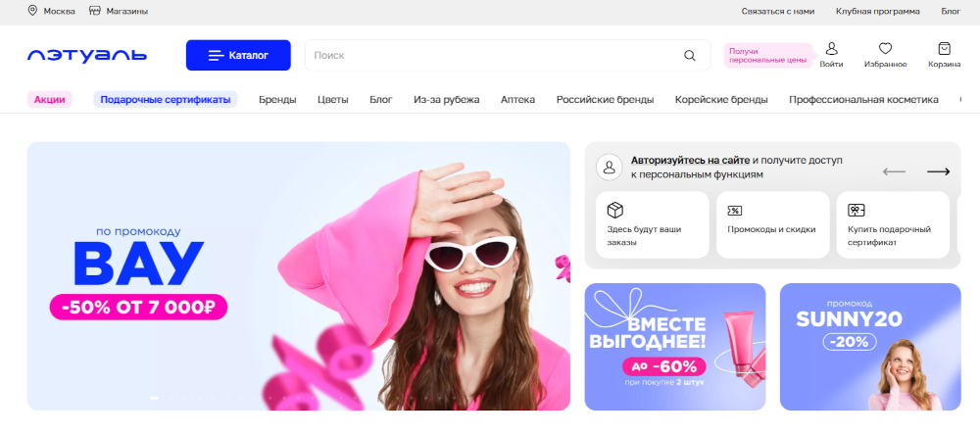Click the Войти label

[831, 64]
